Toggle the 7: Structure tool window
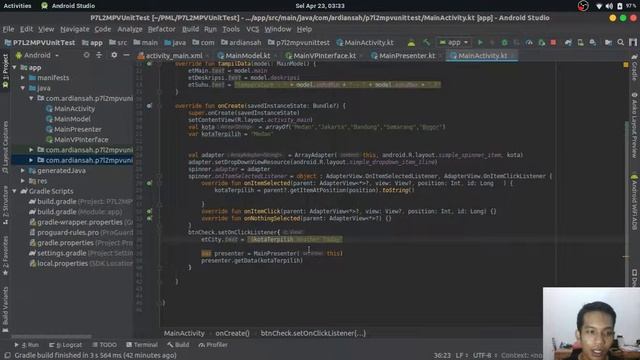The image size is (640, 360). click(x=5, y=205)
